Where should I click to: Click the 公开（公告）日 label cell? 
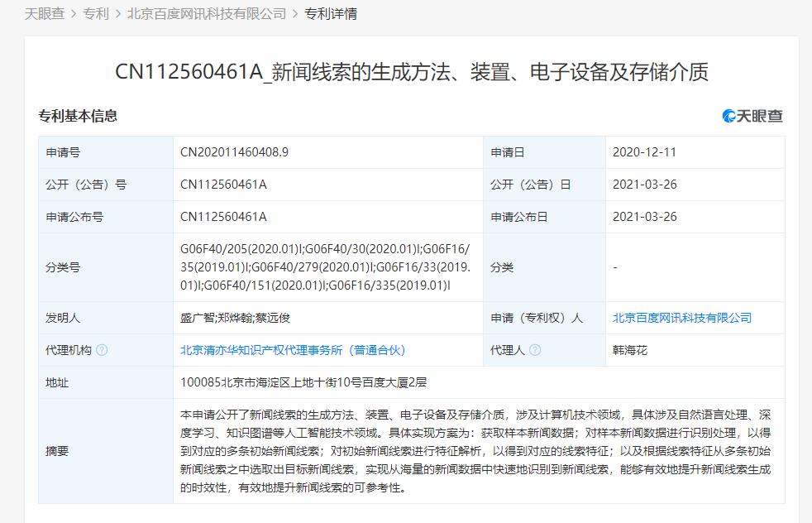pos(544,185)
